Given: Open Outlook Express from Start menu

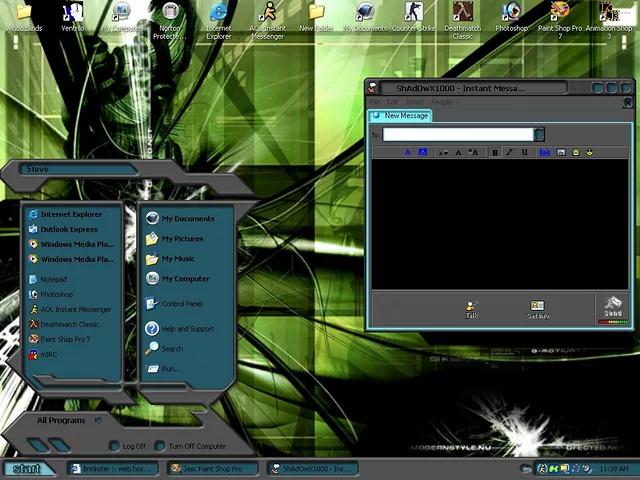Looking at the screenshot, I should 63,229.
